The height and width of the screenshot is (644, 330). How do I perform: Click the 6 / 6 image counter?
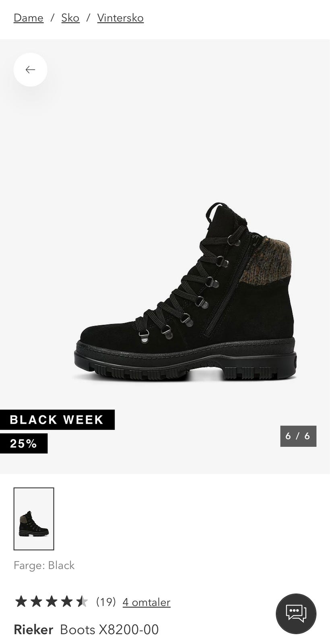[298, 436]
